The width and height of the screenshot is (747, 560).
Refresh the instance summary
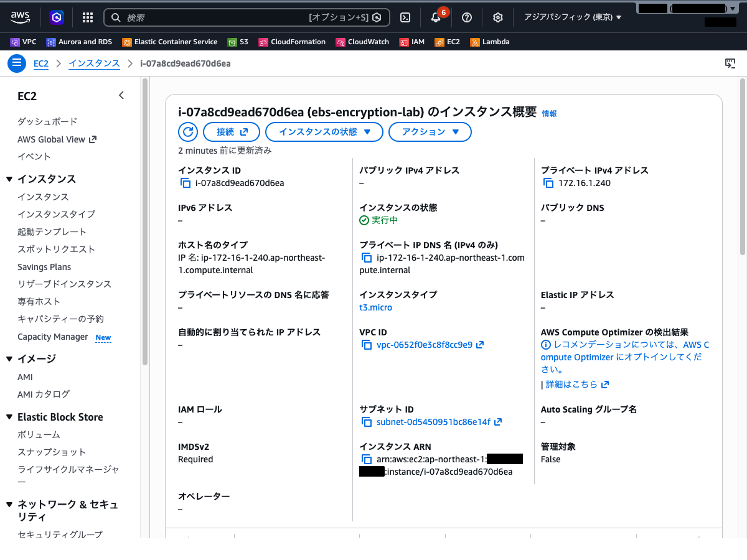[x=188, y=132]
